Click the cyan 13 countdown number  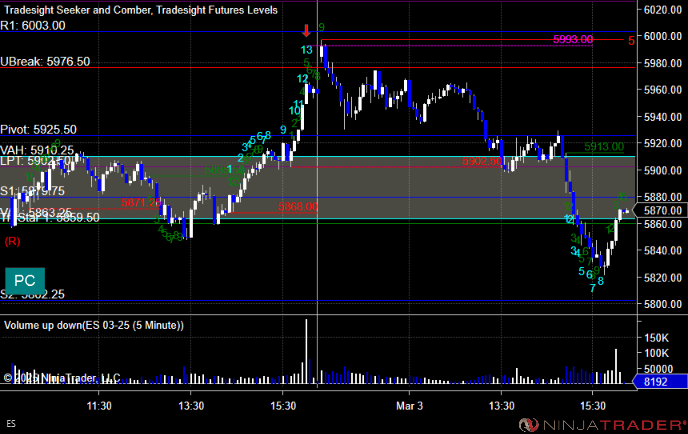(x=307, y=50)
